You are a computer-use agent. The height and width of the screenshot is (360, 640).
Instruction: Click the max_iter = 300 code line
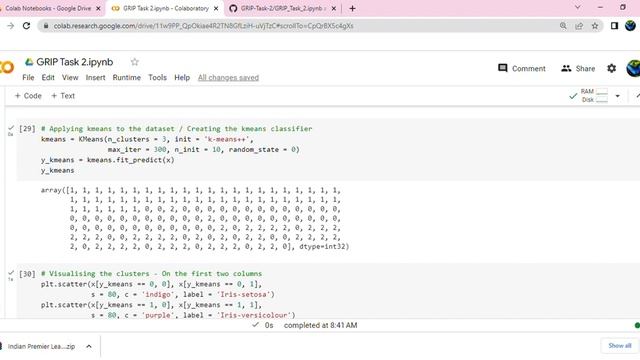(x=203, y=149)
